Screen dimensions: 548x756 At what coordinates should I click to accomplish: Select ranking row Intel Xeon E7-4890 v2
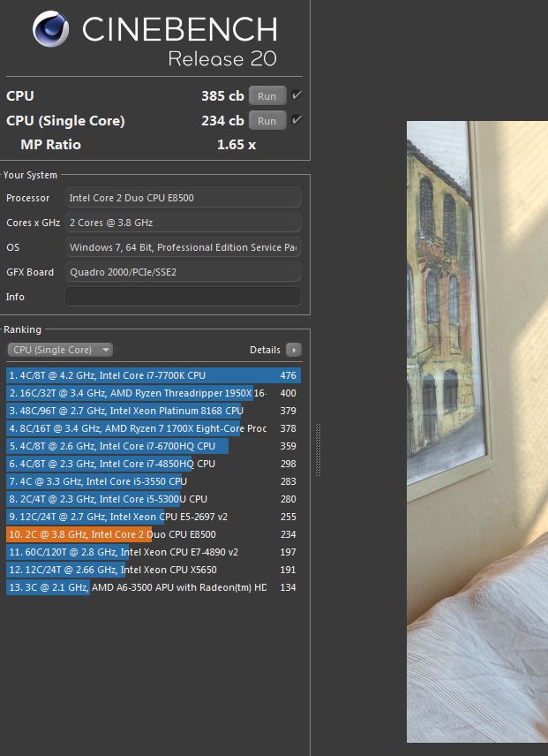[x=154, y=552]
